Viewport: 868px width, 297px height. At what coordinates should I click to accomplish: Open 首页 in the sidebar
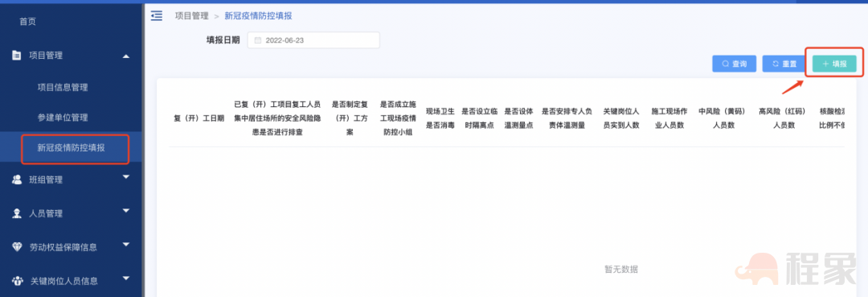27,23
